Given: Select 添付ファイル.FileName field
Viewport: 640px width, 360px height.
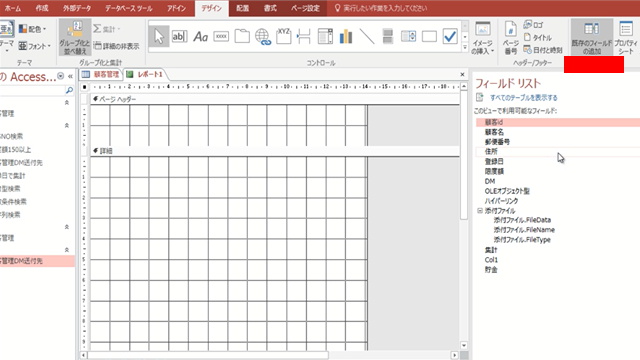Looking at the screenshot, I should [524, 230].
